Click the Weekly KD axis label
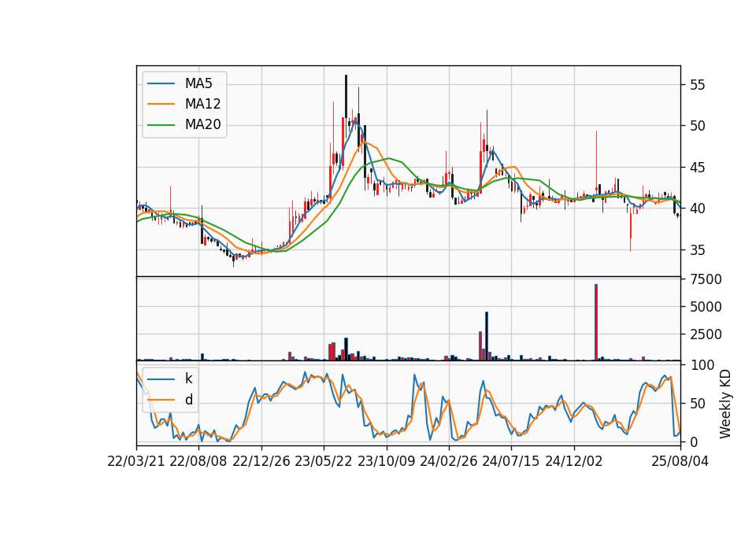Viewport: 756px width, 543px height. [x=725, y=404]
